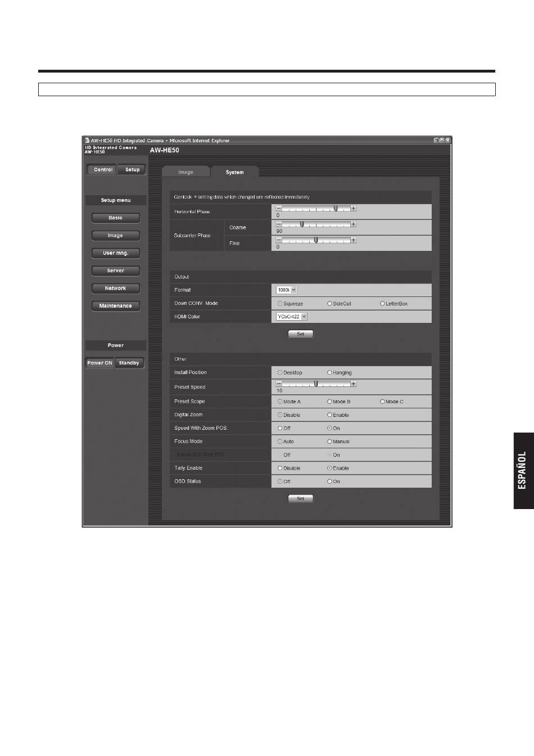Disable Tally Enable option
The image size is (534, 756).
click(x=280, y=468)
